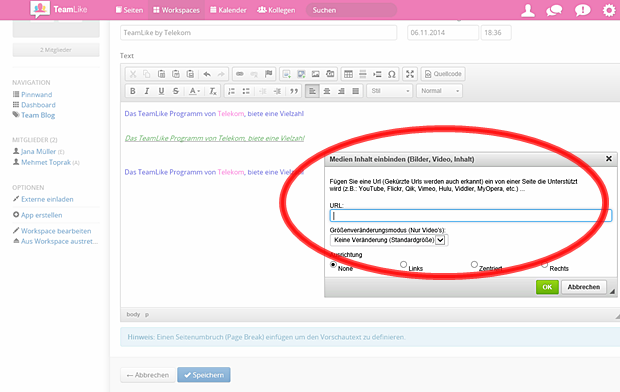Click the Suchen search field

pyautogui.click(x=352, y=10)
